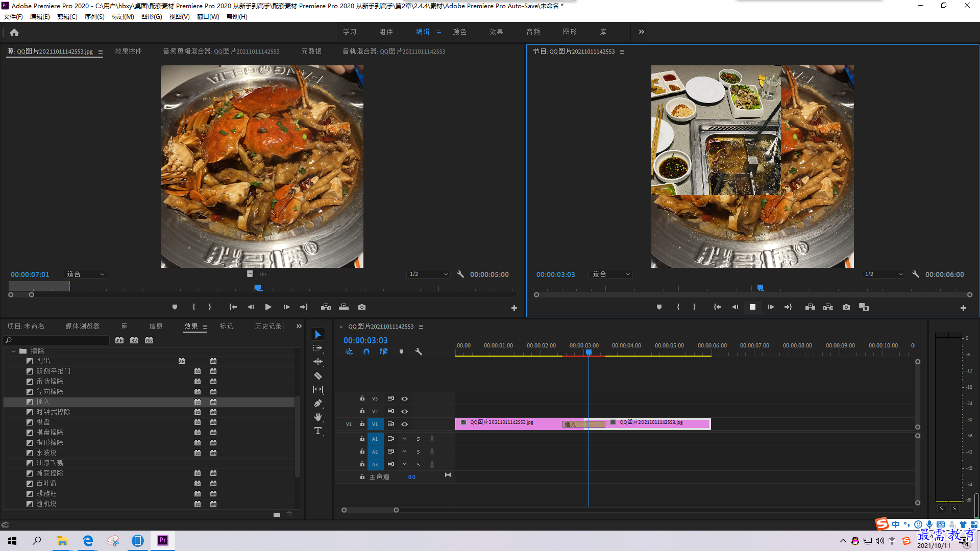The image size is (980, 551).
Task: Toggle the timeline snap magnet icon
Action: click(x=366, y=352)
